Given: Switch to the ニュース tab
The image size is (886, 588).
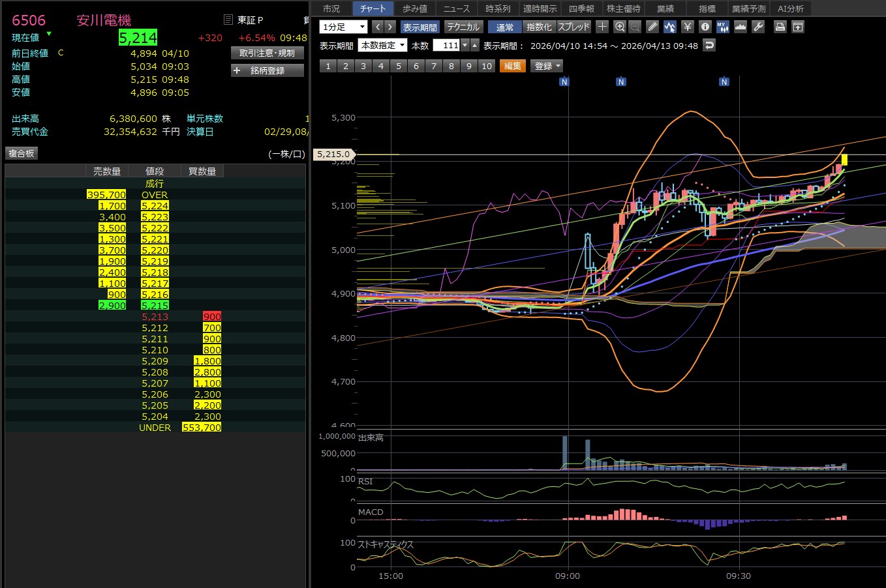Looking at the screenshot, I should [457, 8].
